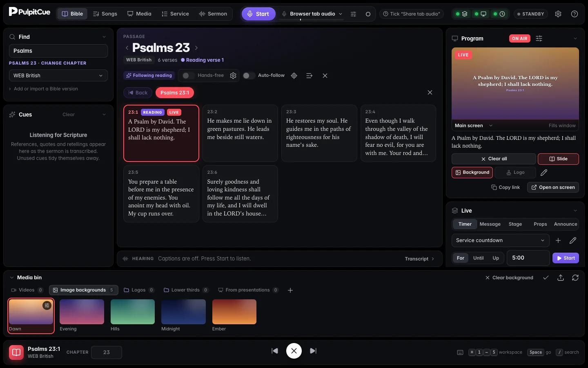This screenshot has width=588, height=368.
Task: Open the Logos tab in media bin
Action: (x=139, y=290)
